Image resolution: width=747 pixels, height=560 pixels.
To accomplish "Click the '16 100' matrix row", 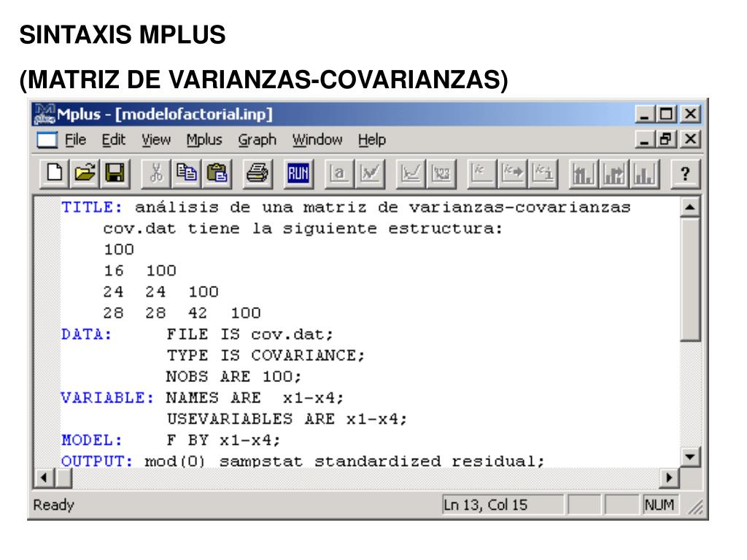I will (140, 271).
